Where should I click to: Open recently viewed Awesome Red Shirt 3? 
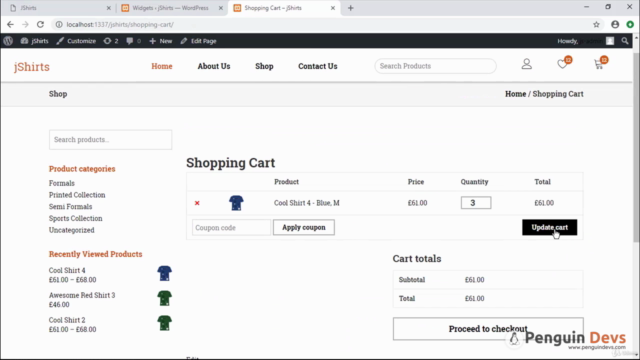(82, 295)
